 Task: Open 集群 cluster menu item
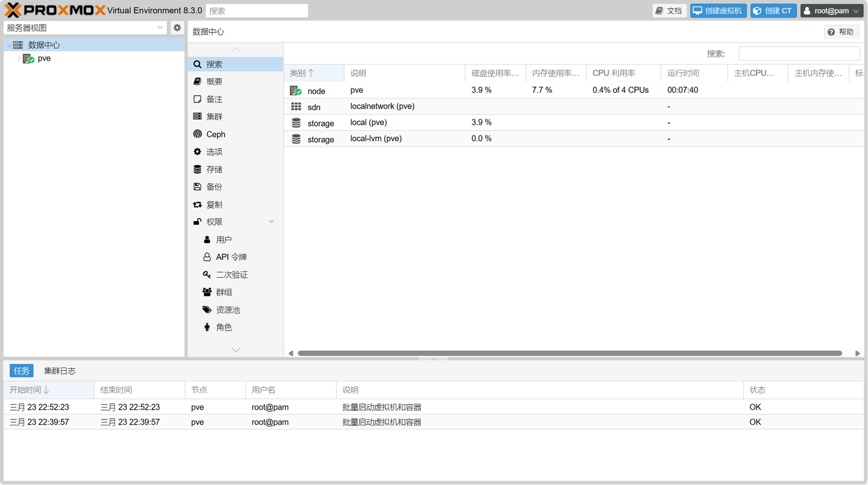[235, 116]
